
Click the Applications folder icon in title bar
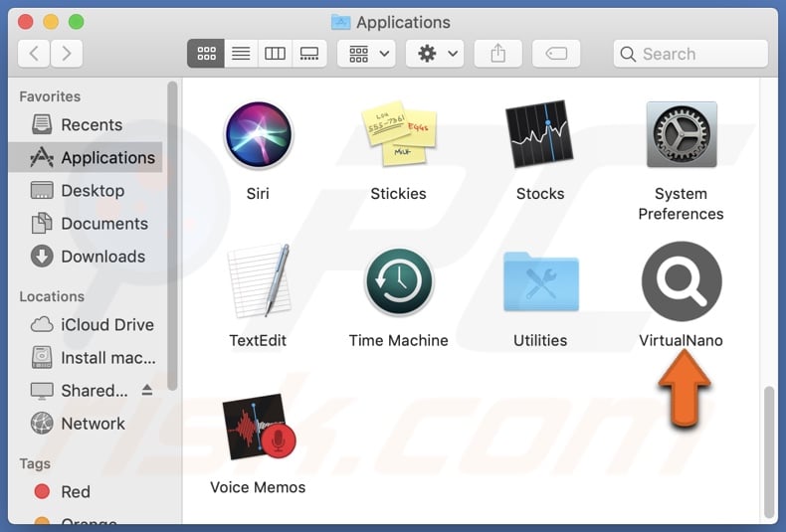point(341,22)
